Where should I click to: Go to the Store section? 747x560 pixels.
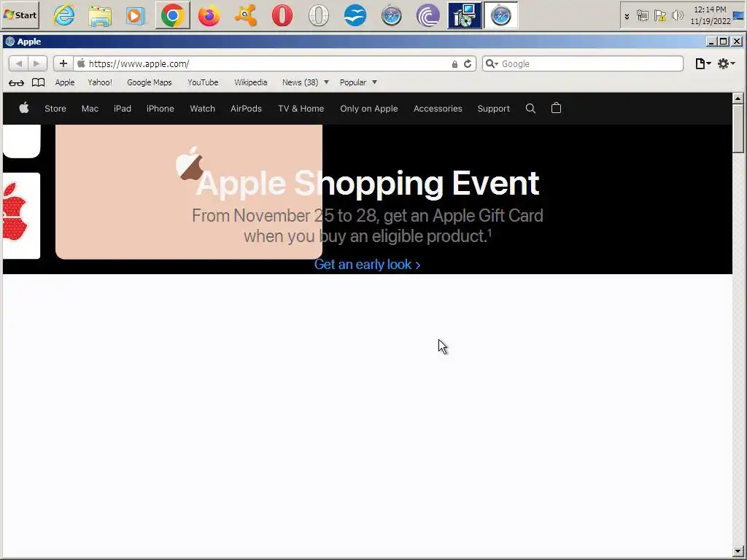click(x=55, y=109)
